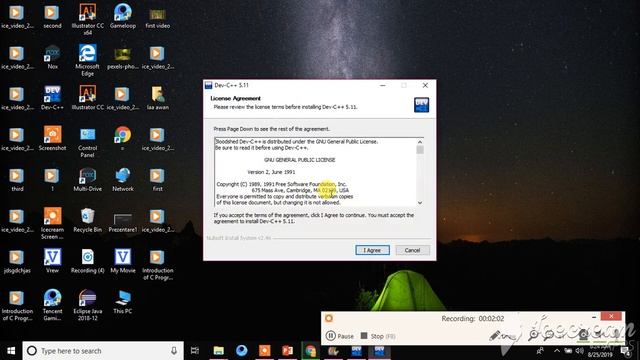The height and width of the screenshot is (360, 640).
Task: Click the license scrollbar down arrow
Action: tap(420, 202)
